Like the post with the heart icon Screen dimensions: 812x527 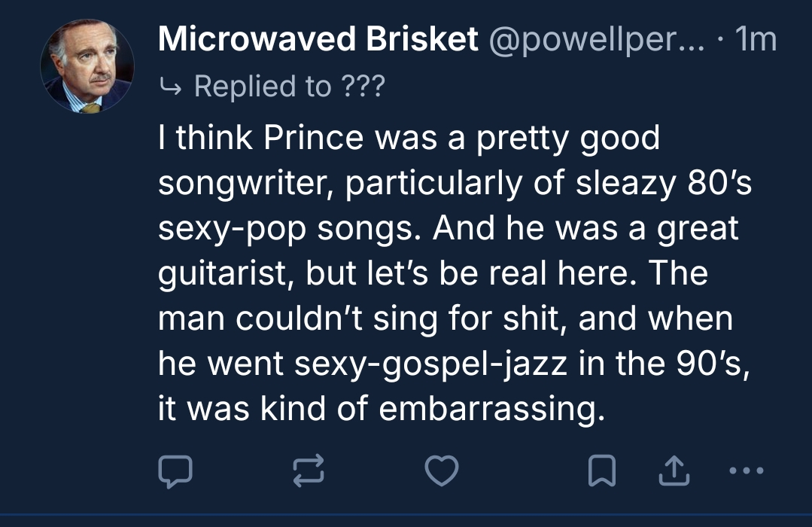(x=442, y=471)
